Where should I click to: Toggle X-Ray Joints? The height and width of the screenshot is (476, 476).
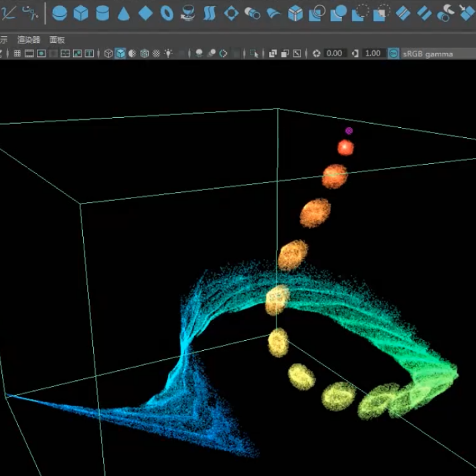(297, 54)
